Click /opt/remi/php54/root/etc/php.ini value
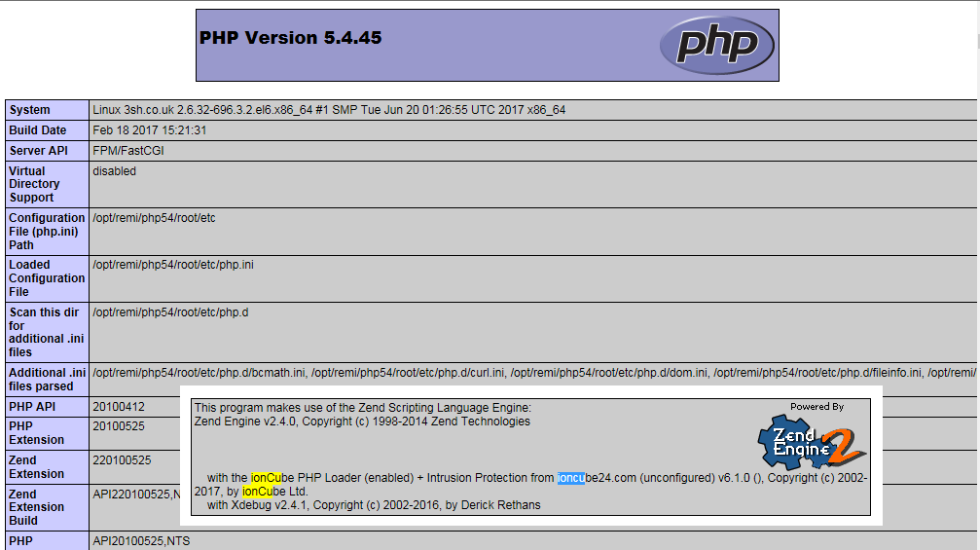The image size is (980, 550). point(173,265)
